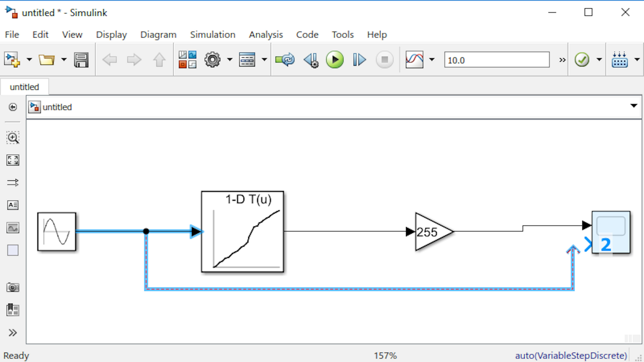Click the simulation stop time field 10.0
The width and height of the screenshot is (644, 362).
[497, 60]
